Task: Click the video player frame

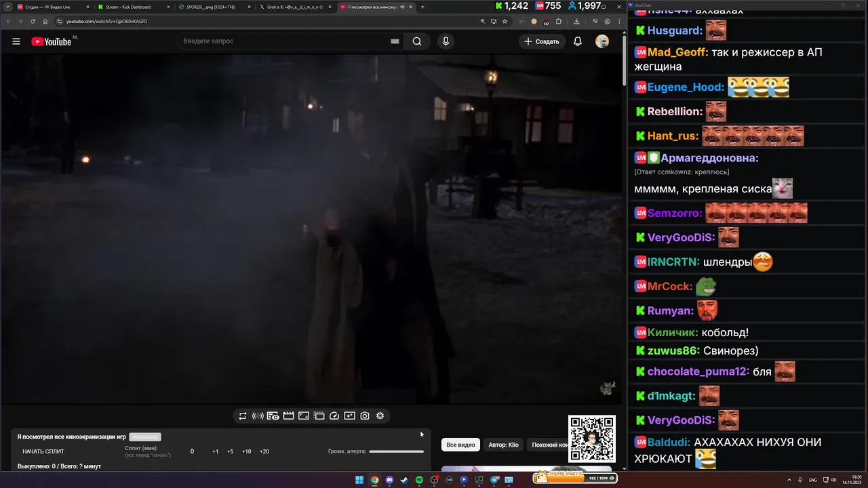Action: (x=311, y=229)
